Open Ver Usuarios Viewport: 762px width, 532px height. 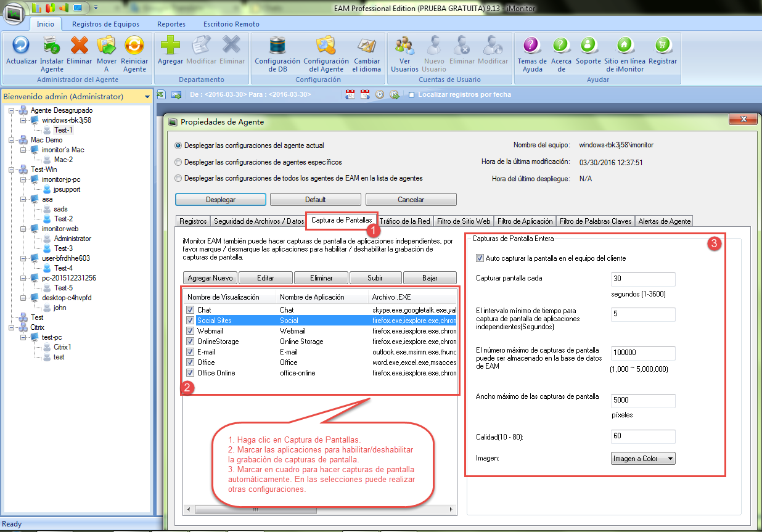404,46
